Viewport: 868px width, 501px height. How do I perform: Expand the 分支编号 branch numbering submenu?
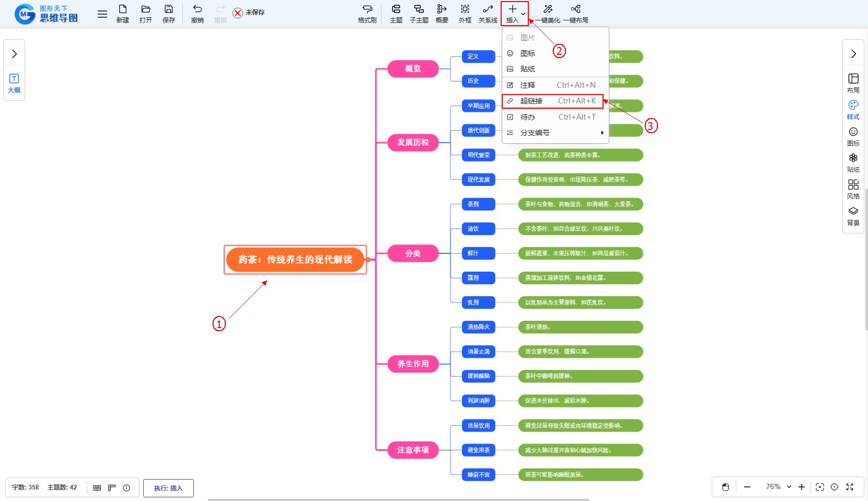point(554,133)
